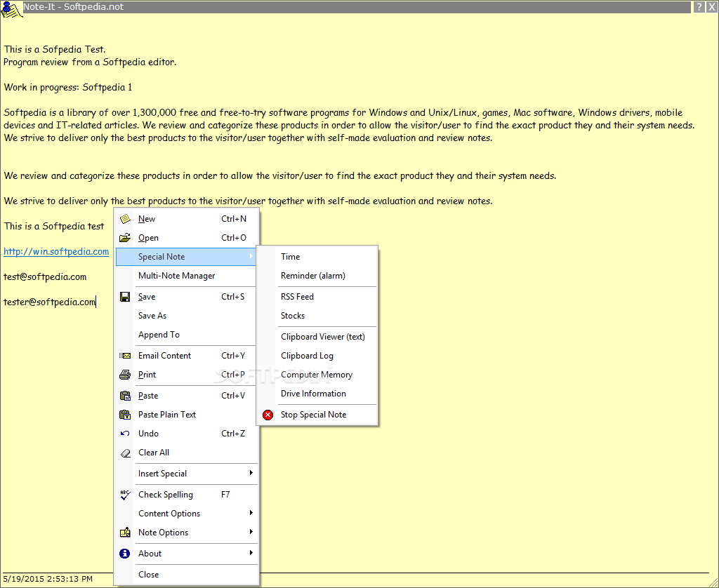The height and width of the screenshot is (588, 719).
Task: Open the Multi-Note Manager
Action: click(x=187, y=276)
